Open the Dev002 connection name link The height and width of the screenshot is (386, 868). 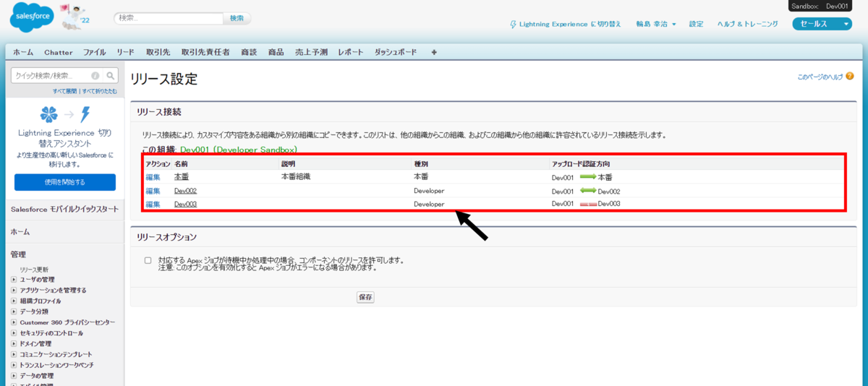coord(185,191)
